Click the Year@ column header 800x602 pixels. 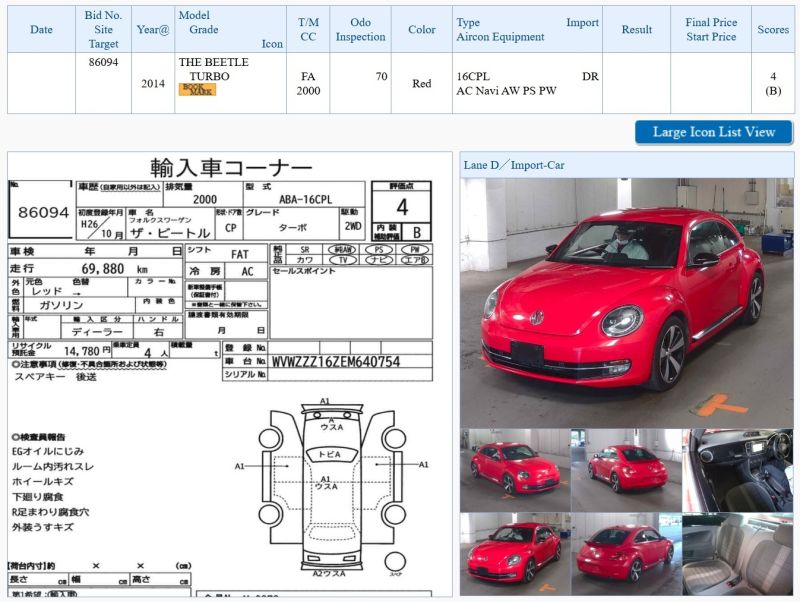pos(153,30)
